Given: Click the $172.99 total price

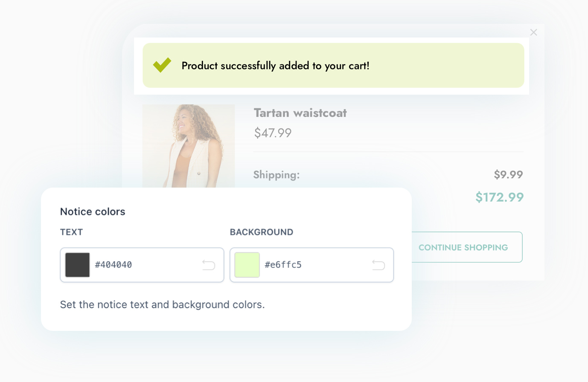Looking at the screenshot, I should coord(499,197).
